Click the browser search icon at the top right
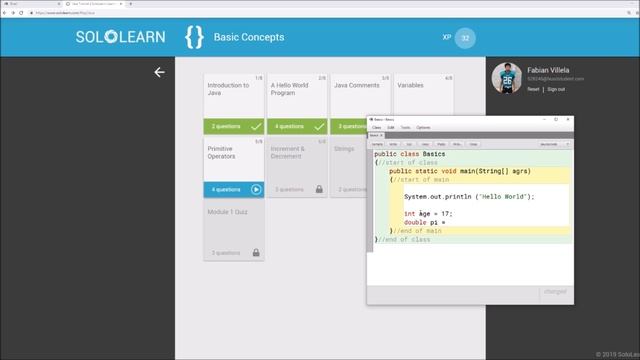 [629, 13]
